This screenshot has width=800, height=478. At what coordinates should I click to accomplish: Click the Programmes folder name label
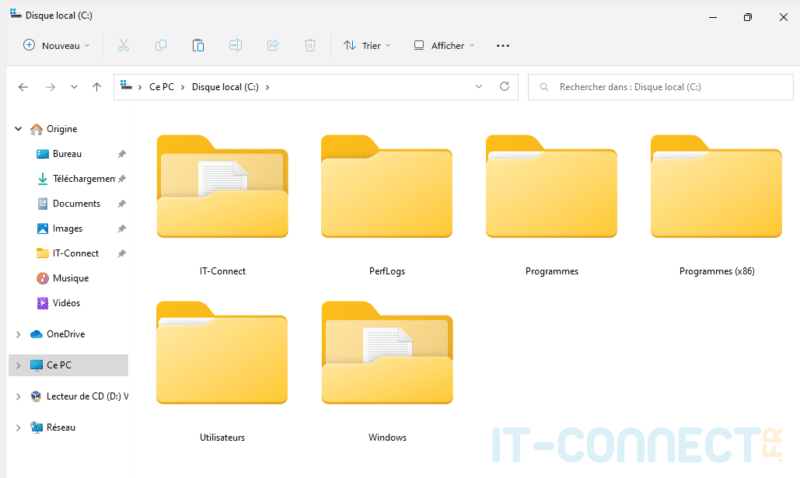coord(552,271)
